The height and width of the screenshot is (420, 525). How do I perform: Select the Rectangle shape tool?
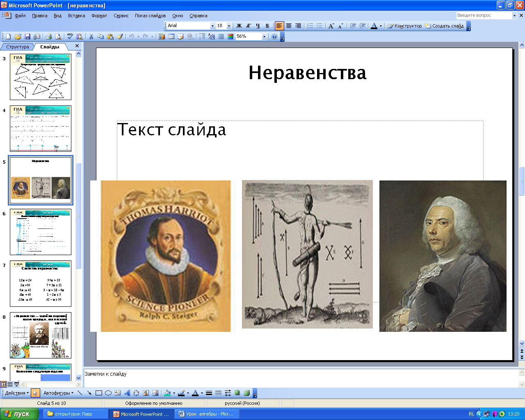point(99,393)
